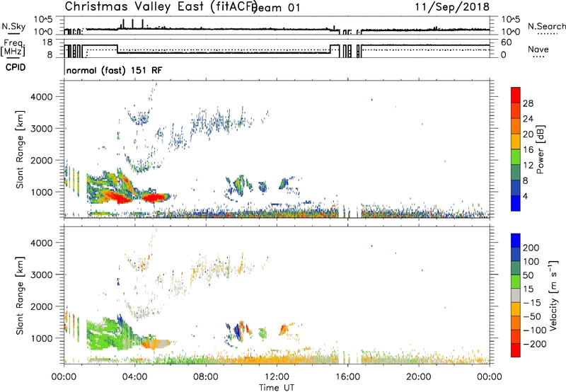Viewport: 566px width, 392px height.
Task: Click the 'N.Search' label
Action: [546, 26]
